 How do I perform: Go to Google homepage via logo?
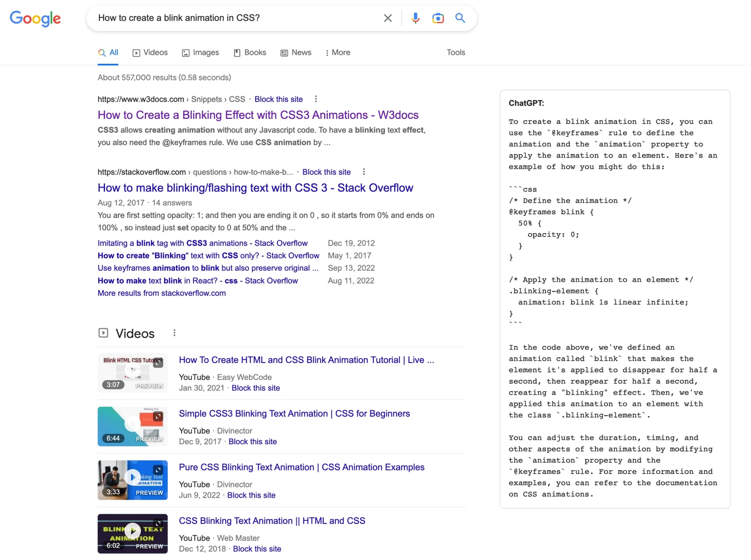[35, 18]
